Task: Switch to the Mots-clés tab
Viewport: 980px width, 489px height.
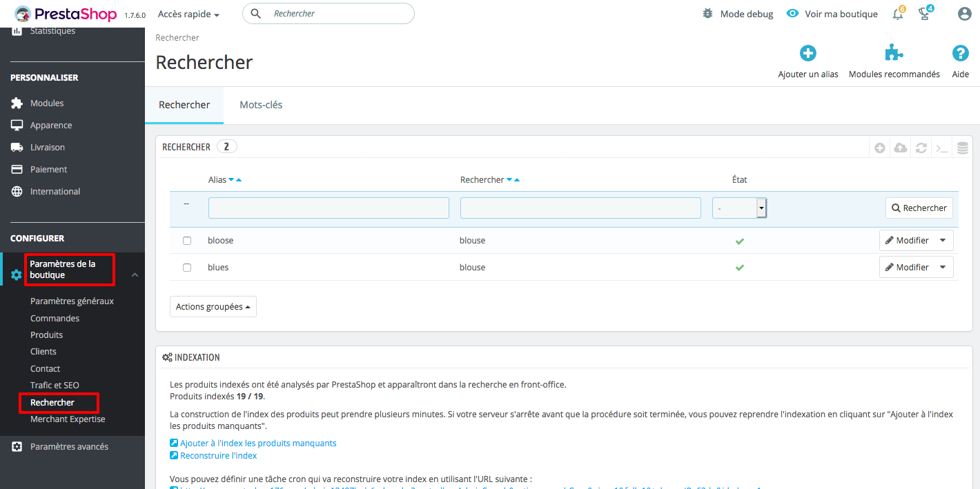Action: click(261, 105)
